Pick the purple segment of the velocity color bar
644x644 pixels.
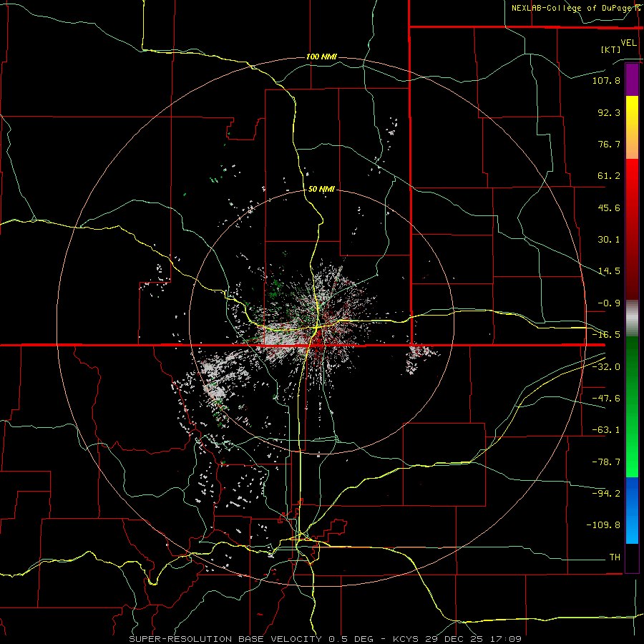point(632,80)
